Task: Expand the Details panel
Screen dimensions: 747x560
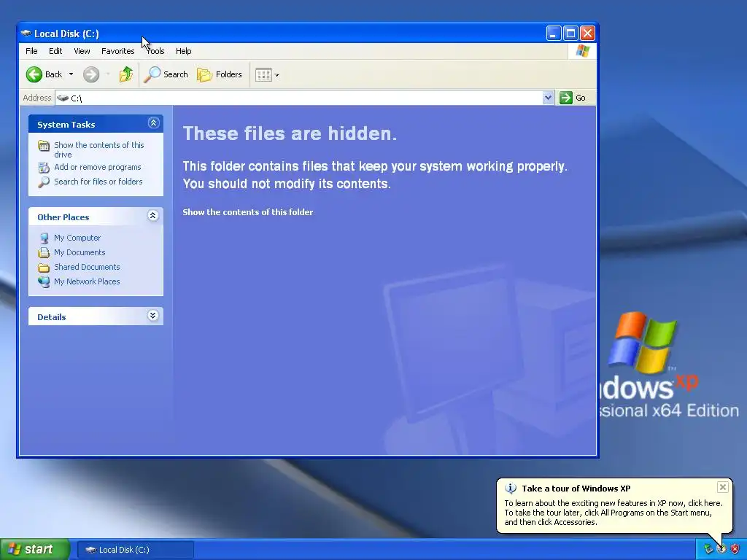Action: click(x=153, y=316)
